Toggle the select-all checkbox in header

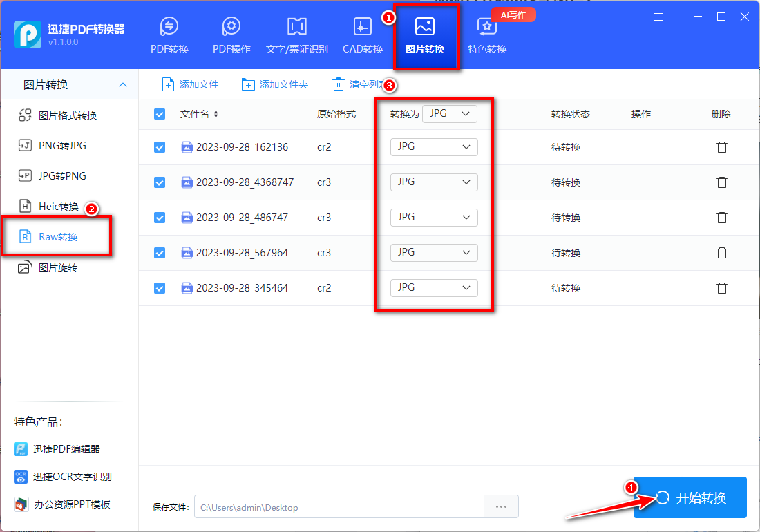(160, 114)
